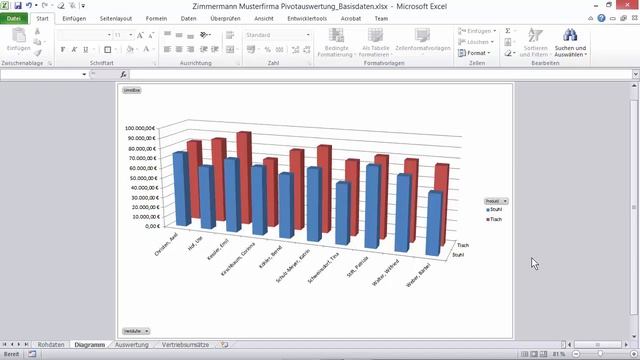The height and width of the screenshot is (360, 640).
Task: Insert a new worksheet tab icon
Action: coord(224,345)
